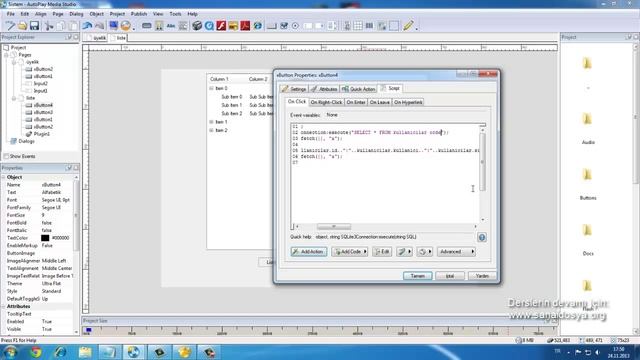This screenshot has height=360, width=640.
Task: Toggle the right-hand Project panel pin
Action: click(629, 37)
